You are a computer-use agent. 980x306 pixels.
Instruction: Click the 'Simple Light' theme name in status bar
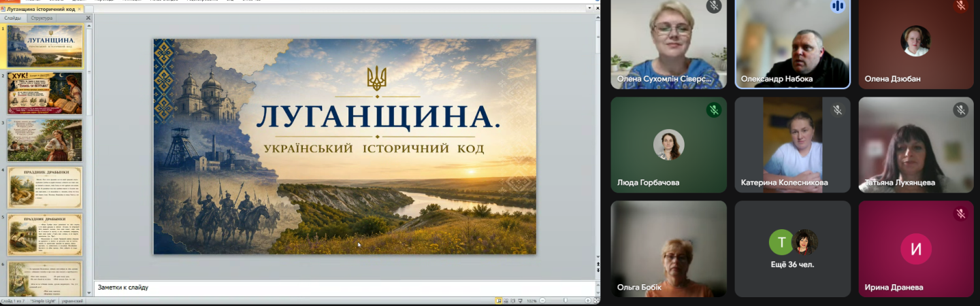click(x=42, y=301)
